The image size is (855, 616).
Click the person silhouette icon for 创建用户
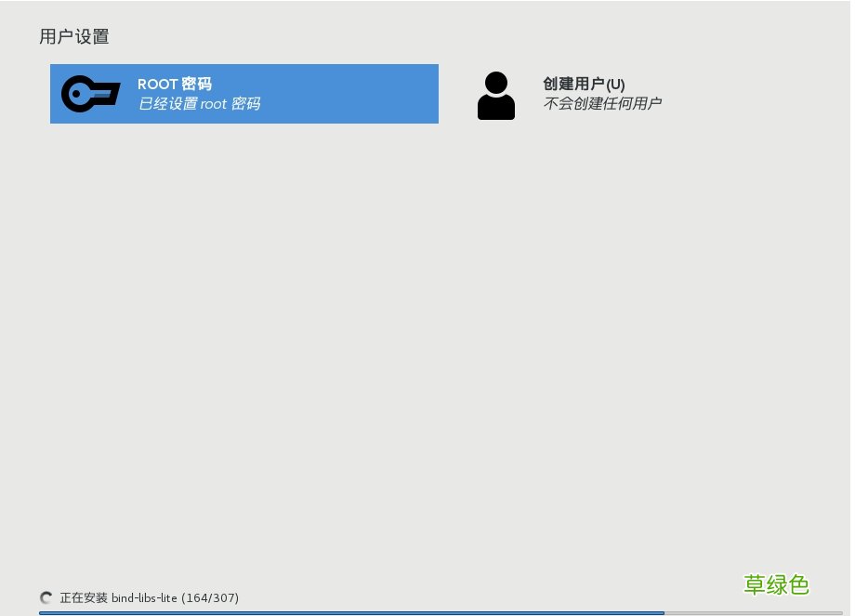coord(495,94)
